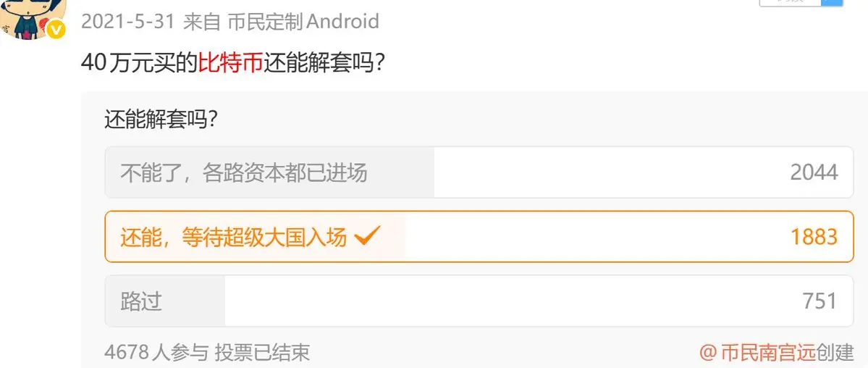Open the red 比特币 topic link
Screen dimensions: 868x368
230,63
